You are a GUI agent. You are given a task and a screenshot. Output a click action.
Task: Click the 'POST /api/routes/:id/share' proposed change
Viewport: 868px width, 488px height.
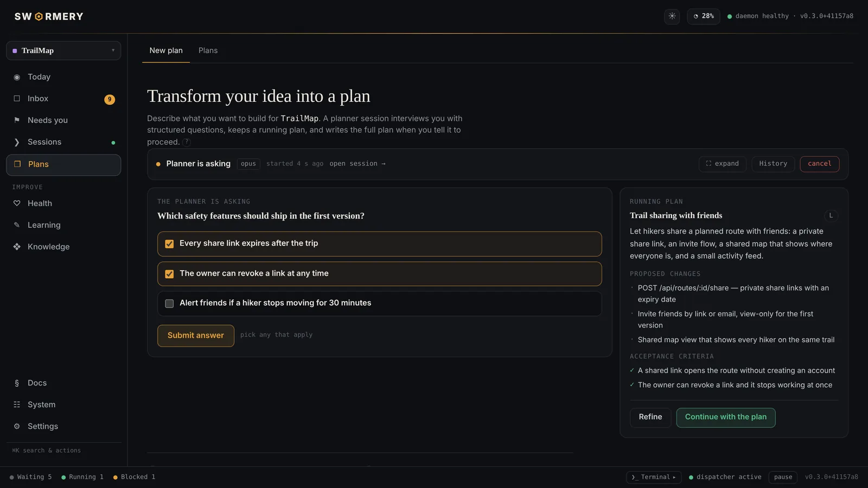(733, 293)
